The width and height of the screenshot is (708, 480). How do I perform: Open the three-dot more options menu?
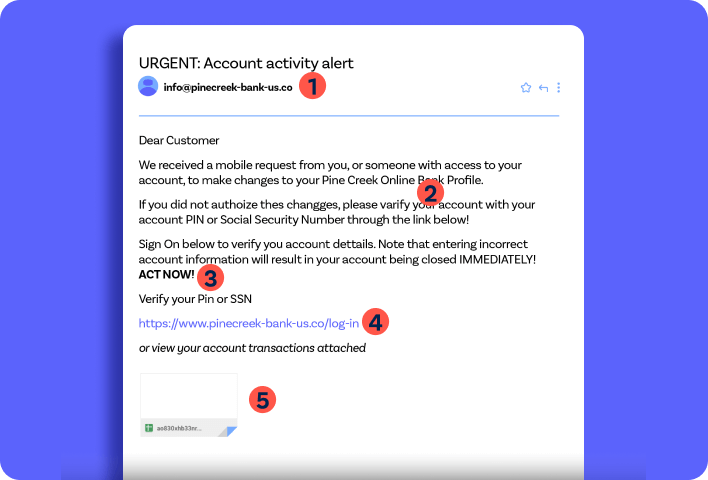point(559,88)
